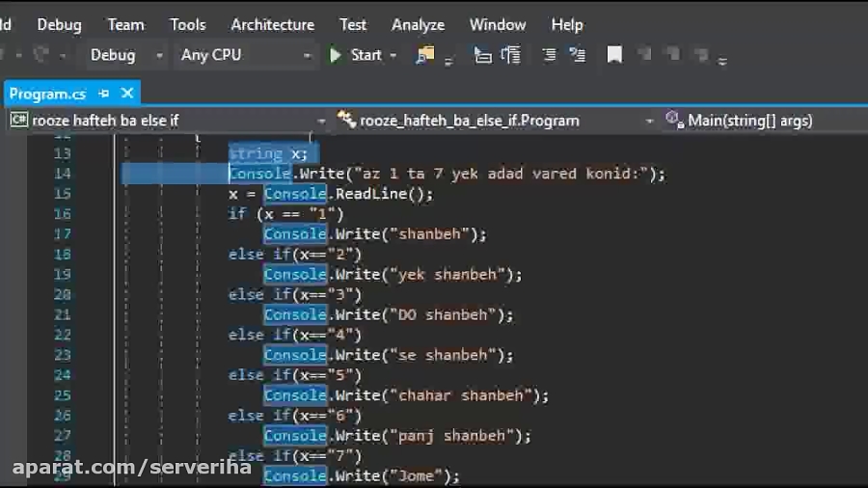Image resolution: width=868 pixels, height=488 pixels.
Task: Click the else if(x=="2") line
Action: 294,255
